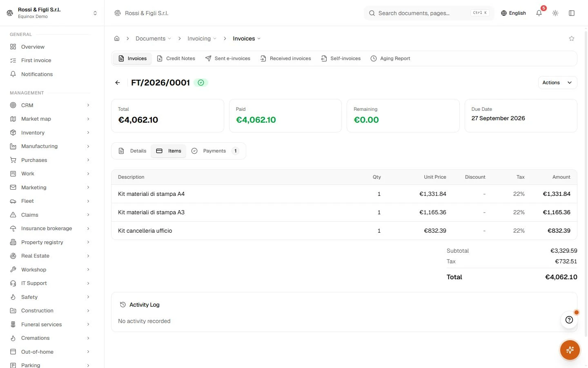The image size is (588, 368).
Task: Click the favorite star icon
Action: (572, 38)
